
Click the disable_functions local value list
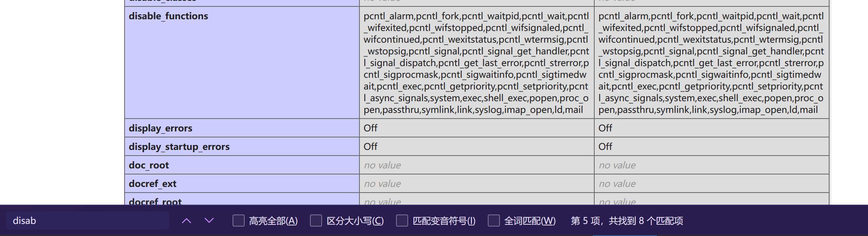476,63
